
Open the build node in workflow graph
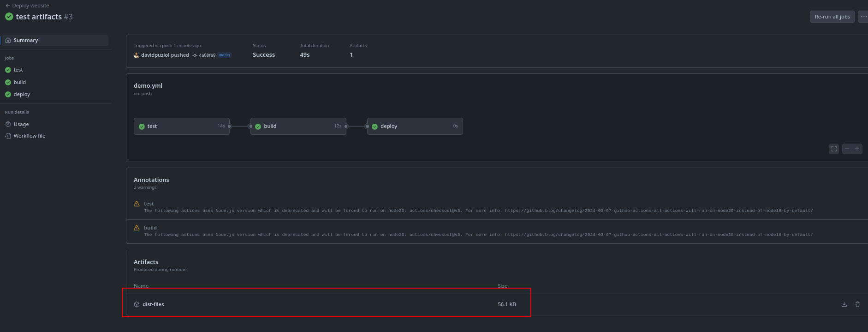coord(298,126)
